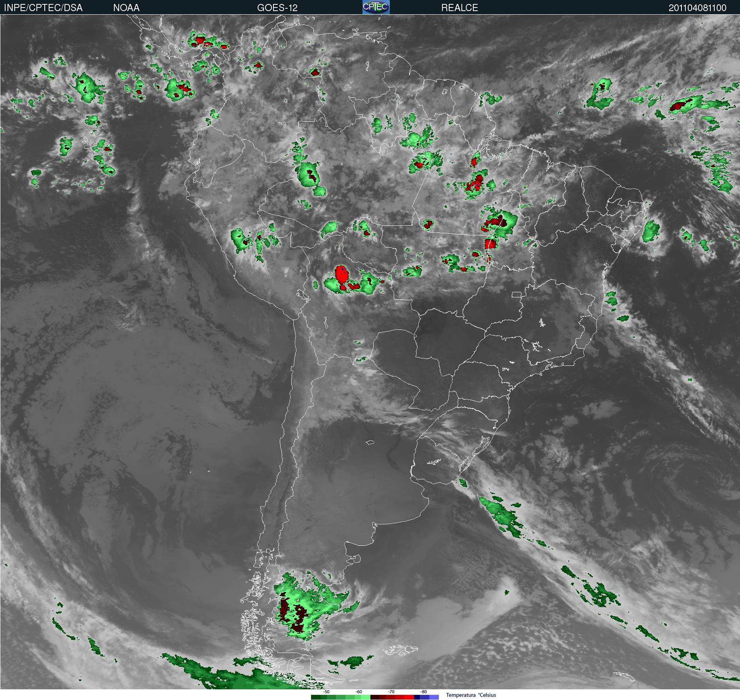The image size is (740, 700).
Task: Click the -50 mark on the temperature scale
Action: coord(326,692)
